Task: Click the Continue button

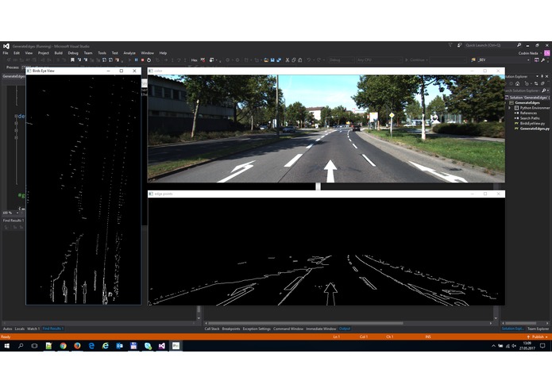Action: point(415,60)
